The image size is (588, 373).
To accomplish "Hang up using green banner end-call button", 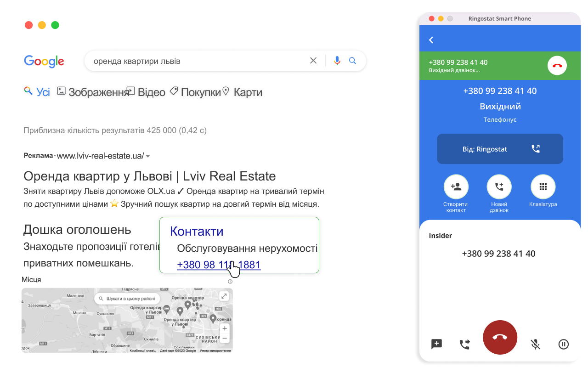I will click(557, 66).
